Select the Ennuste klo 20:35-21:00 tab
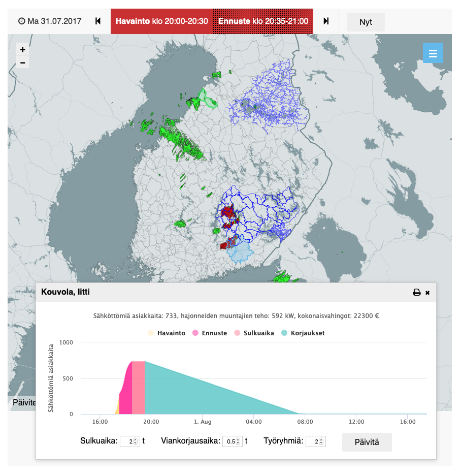 263,21
